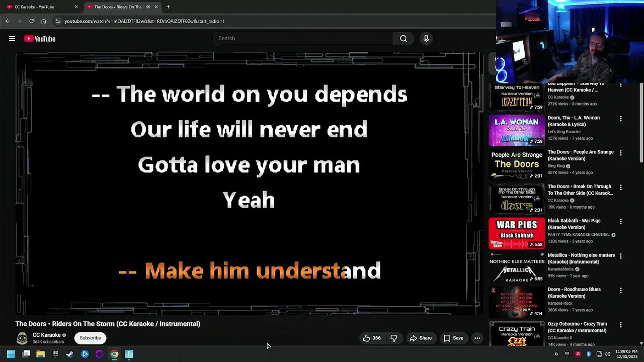Viewport: 644px width, 362px height.
Task: Open War Pigs karaoke thumbnail
Action: tap(517, 234)
